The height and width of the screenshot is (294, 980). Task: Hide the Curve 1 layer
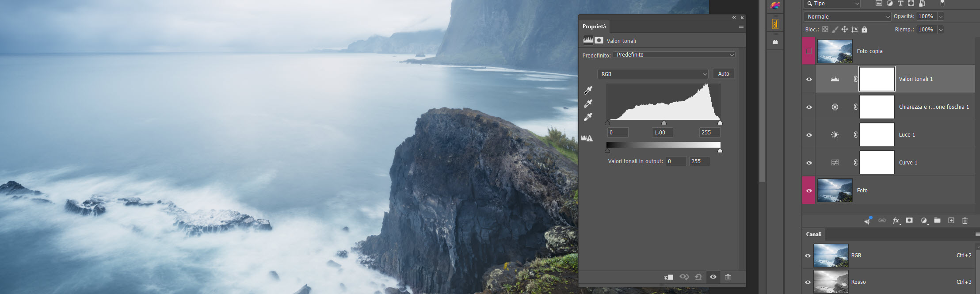pyautogui.click(x=809, y=163)
